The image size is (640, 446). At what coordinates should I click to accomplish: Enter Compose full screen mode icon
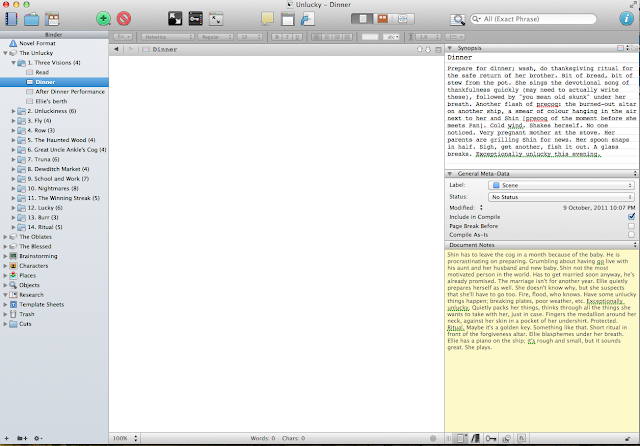click(175, 19)
